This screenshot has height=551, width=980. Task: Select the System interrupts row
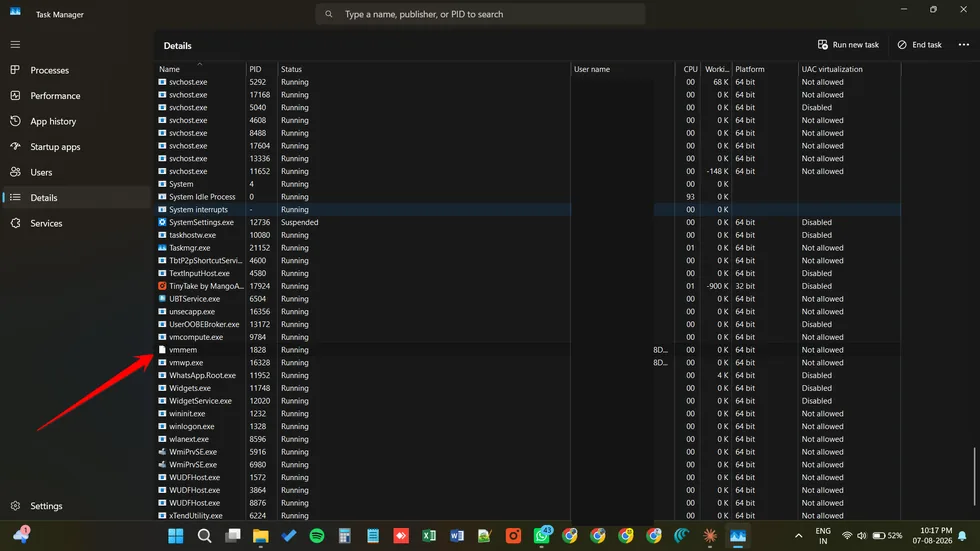click(528, 209)
